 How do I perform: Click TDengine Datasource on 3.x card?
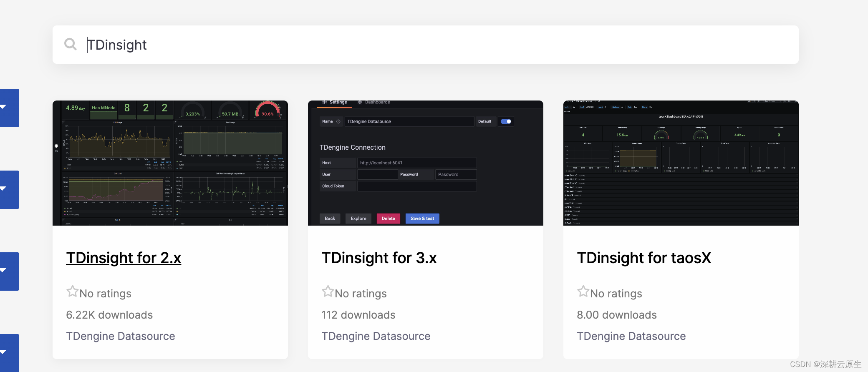click(376, 336)
